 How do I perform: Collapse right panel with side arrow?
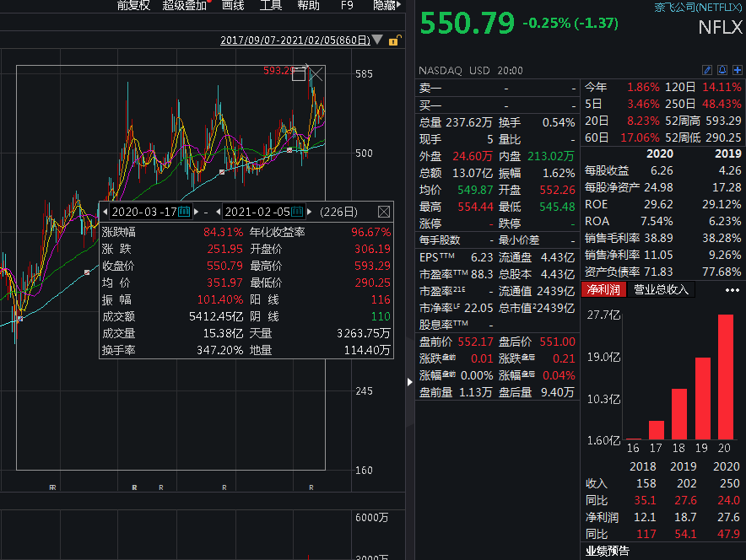pyautogui.click(x=411, y=381)
